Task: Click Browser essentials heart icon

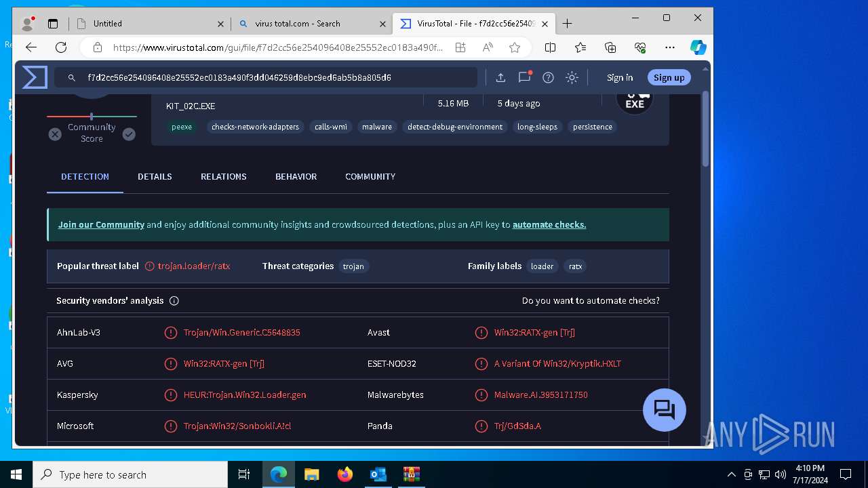Action: tap(640, 47)
